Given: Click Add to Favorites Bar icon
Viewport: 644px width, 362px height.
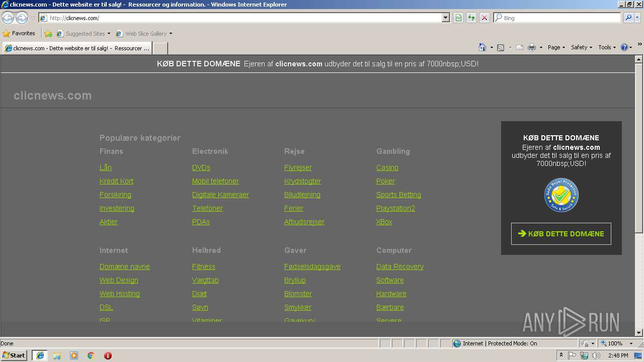Looking at the screenshot, I should pyautogui.click(x=48, y=34).
